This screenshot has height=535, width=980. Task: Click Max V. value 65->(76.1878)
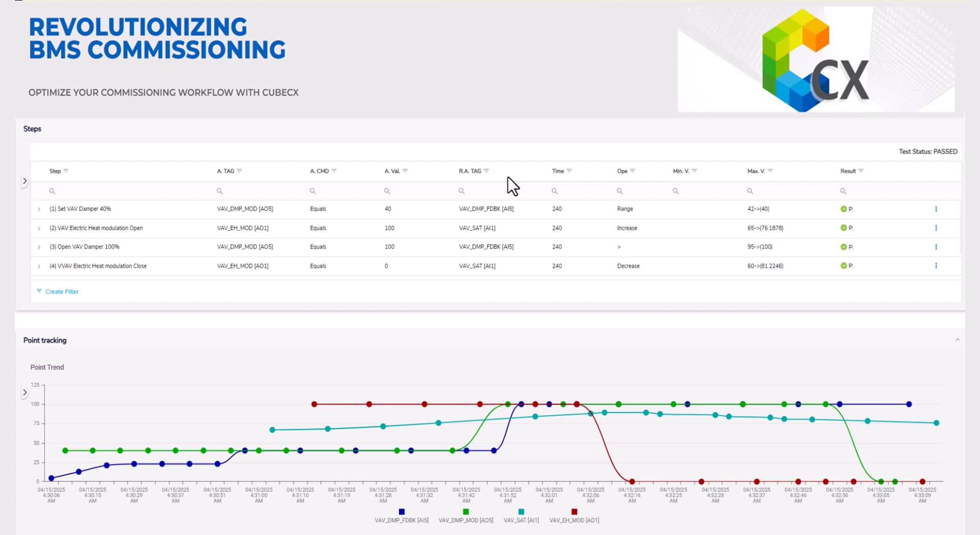click(x=765, y=228)
